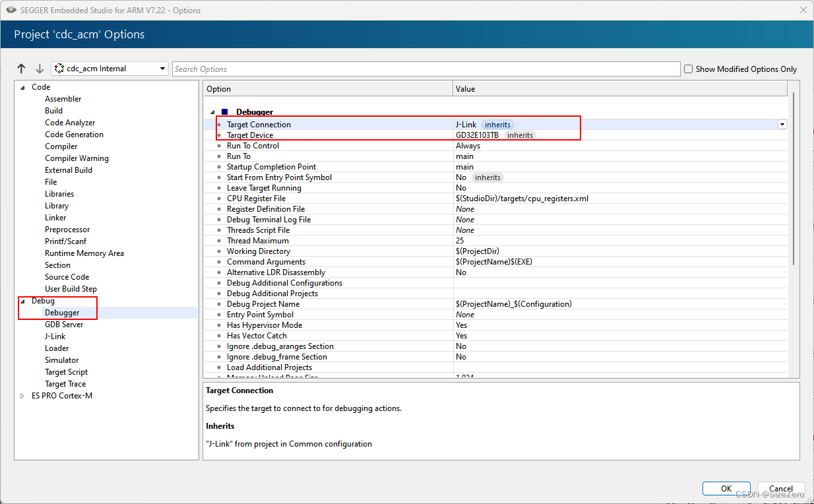The width and height of the screenshot is (814, 504).
Task: Open J-Link page in the Debug tree
Action: tap(55, 336)
